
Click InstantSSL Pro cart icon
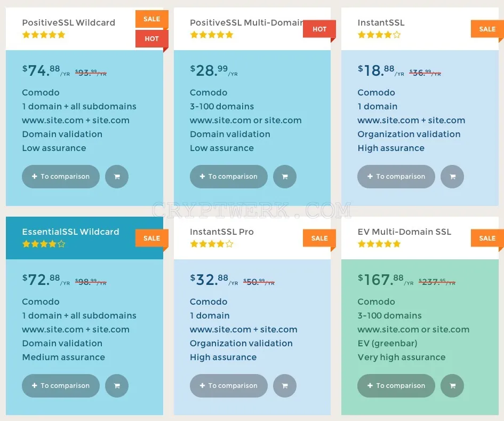(x=284, y=386)
